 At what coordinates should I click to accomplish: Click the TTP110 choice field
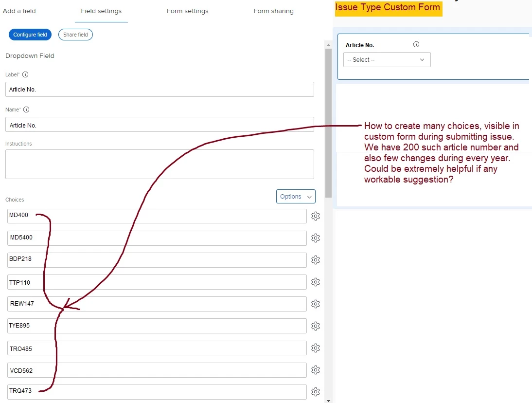pos(157,282)
